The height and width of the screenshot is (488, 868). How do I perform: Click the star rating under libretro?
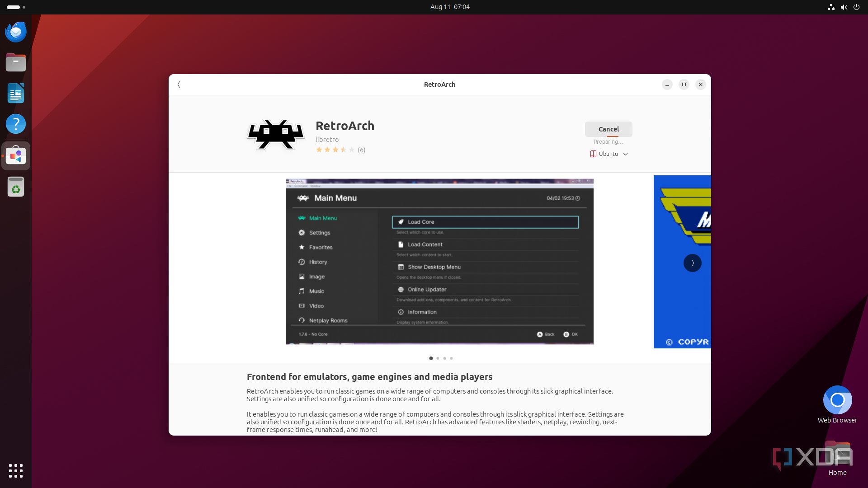(x=335, y=150)
